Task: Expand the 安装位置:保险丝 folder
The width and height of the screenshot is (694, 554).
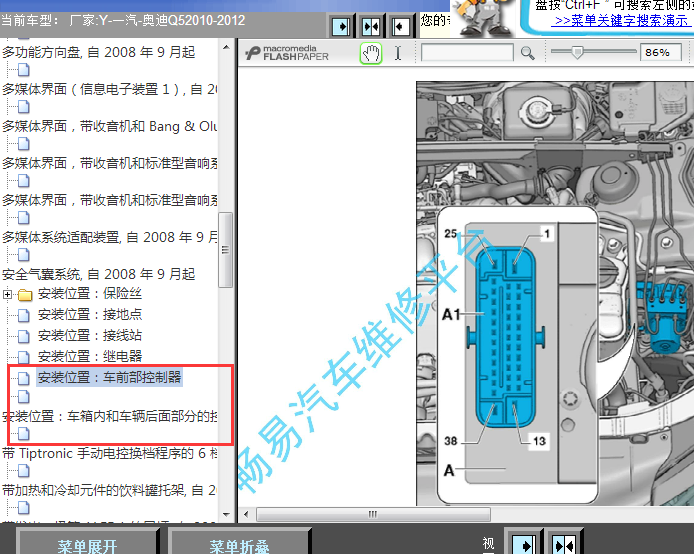Action: [7, 294]
